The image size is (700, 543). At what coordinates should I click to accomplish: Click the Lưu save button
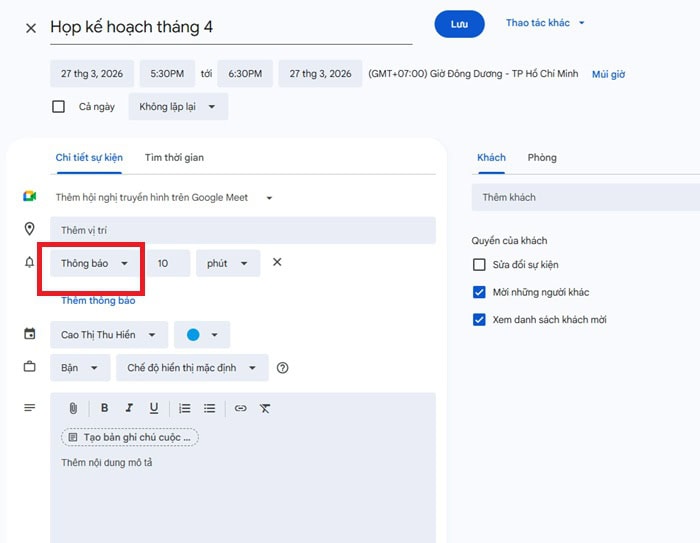[x=459, y=24]
